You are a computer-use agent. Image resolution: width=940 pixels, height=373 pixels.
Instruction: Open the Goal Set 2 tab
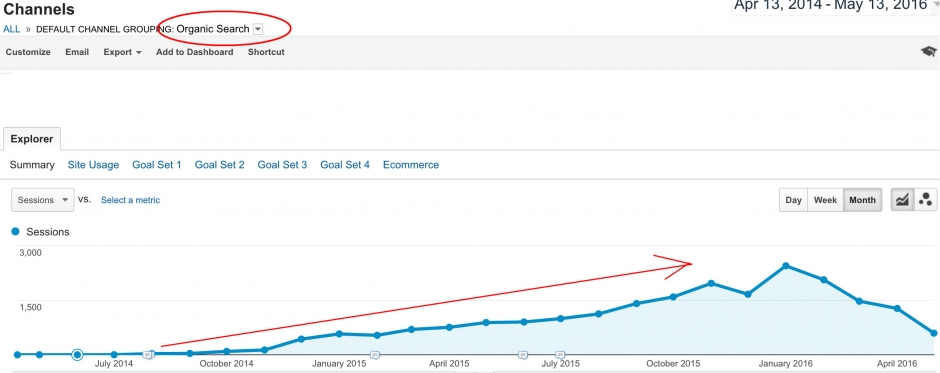click(x=219, y=165)
